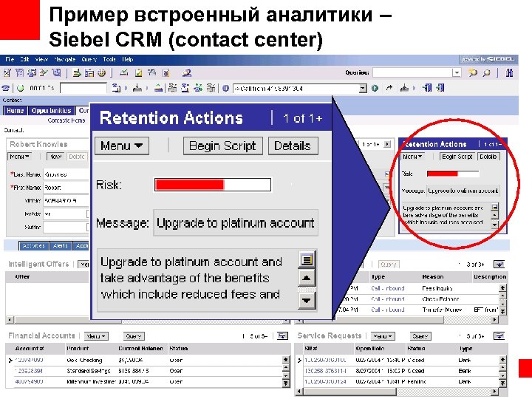Click Details in small circled panel
Image resolution: width=532 pixels, height=399 pixels.
tap(488, 157)
